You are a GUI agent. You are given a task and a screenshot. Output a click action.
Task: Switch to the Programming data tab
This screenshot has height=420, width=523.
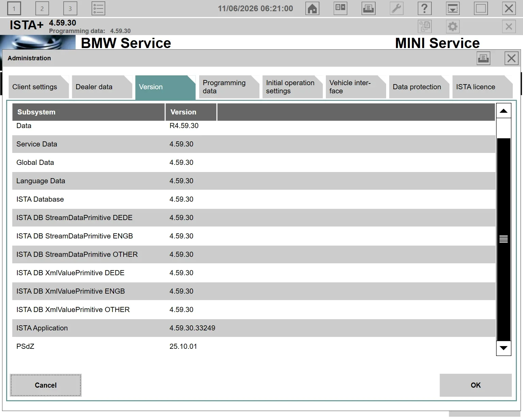click(x=229, y=87)
